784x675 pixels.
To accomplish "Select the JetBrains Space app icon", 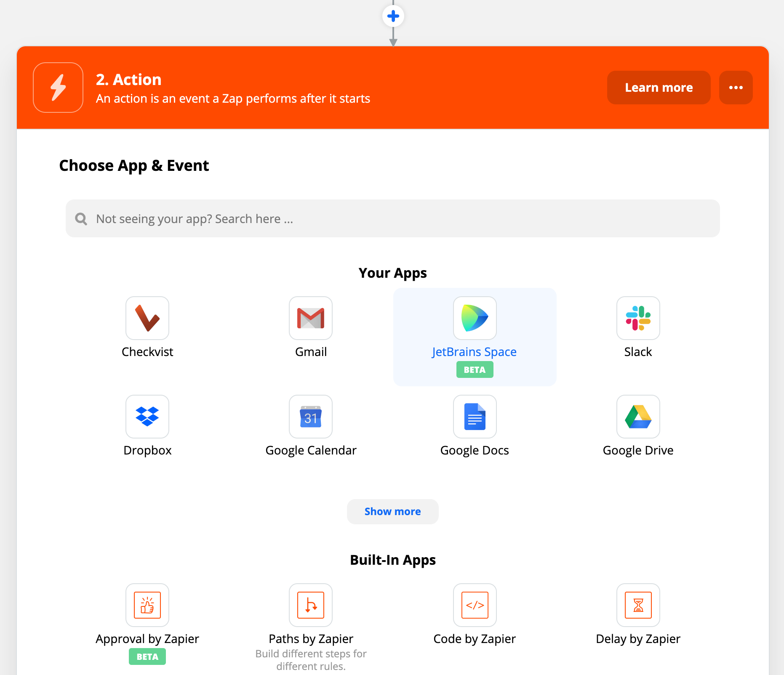I will (475, 318).
